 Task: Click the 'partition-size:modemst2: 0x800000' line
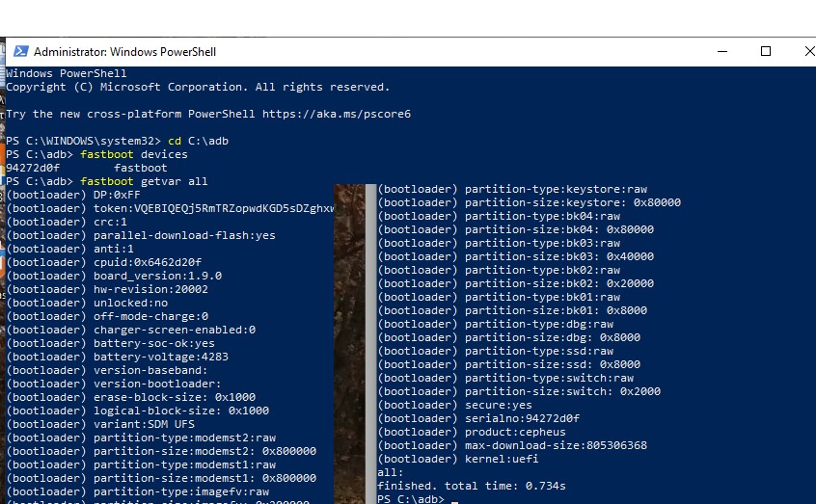click(x=161, y=452)
